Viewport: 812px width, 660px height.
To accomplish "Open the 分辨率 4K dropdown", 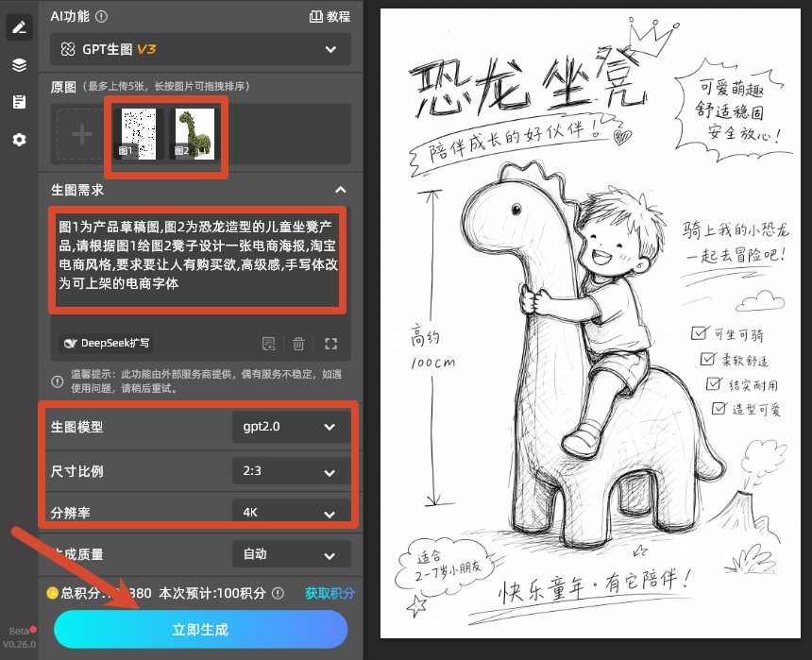I will 291,512.
